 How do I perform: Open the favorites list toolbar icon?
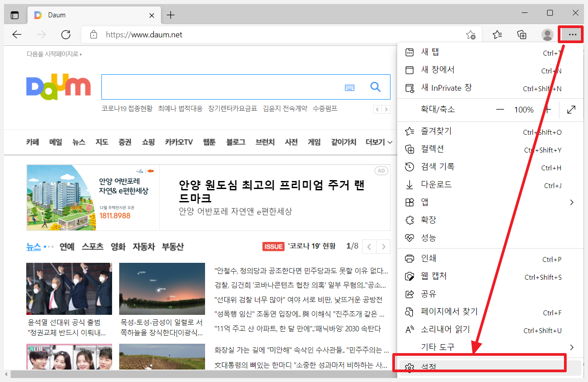[x=497, y=35]
